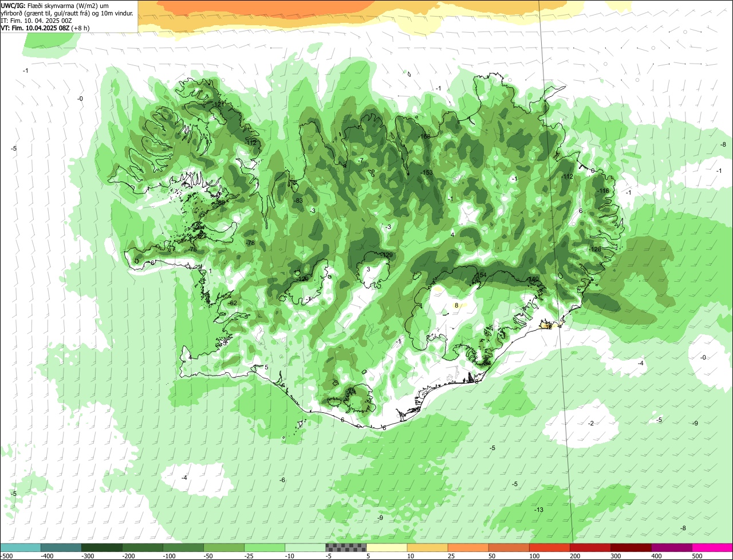Screen dimensions: 733x560
Task: Click the 'UWC/IG: Flæði skynvarma (W/m2) um' title line
Action: click(55, 5)
